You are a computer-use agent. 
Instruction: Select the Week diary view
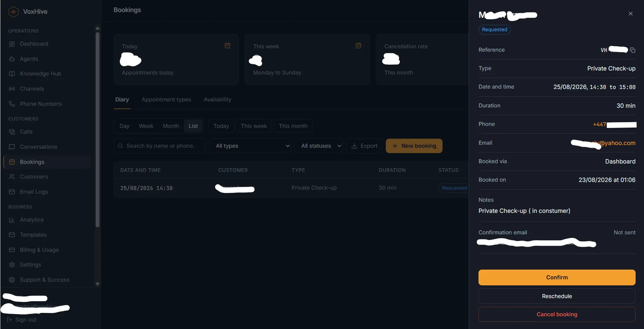pos(146,126)
